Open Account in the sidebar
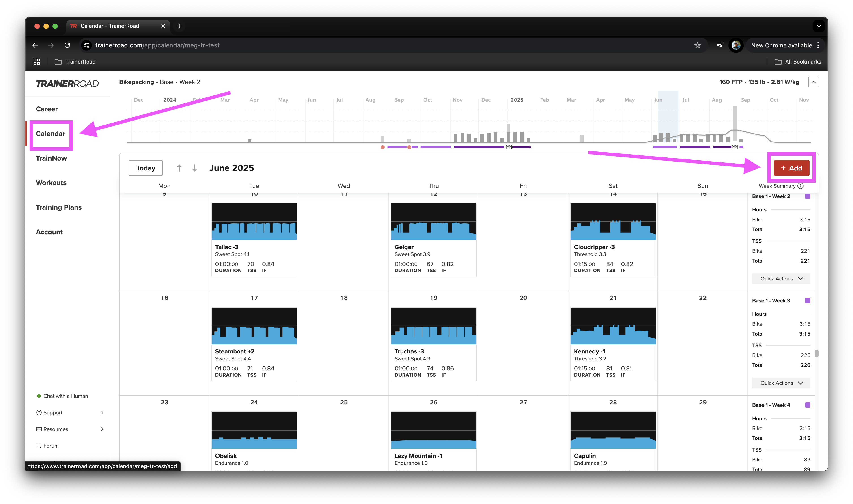853x504 pixels. pos(49,232)
